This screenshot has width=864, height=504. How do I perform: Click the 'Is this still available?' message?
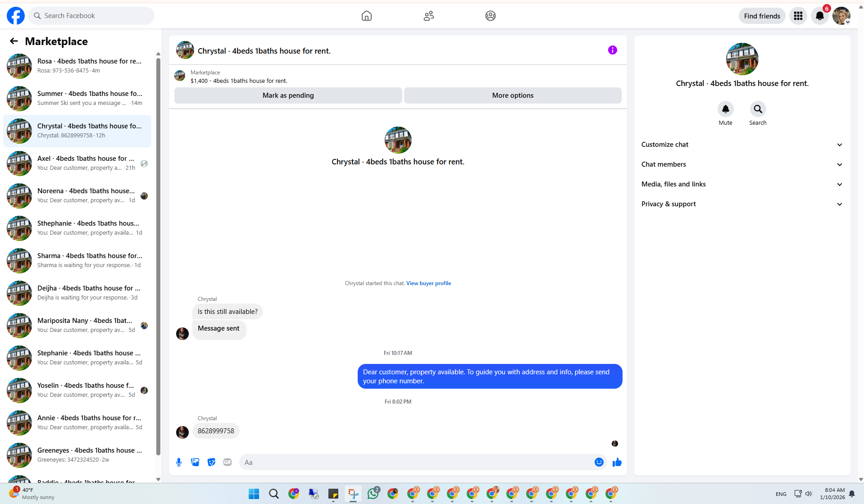pyautogui.click(x=227, y=312)
